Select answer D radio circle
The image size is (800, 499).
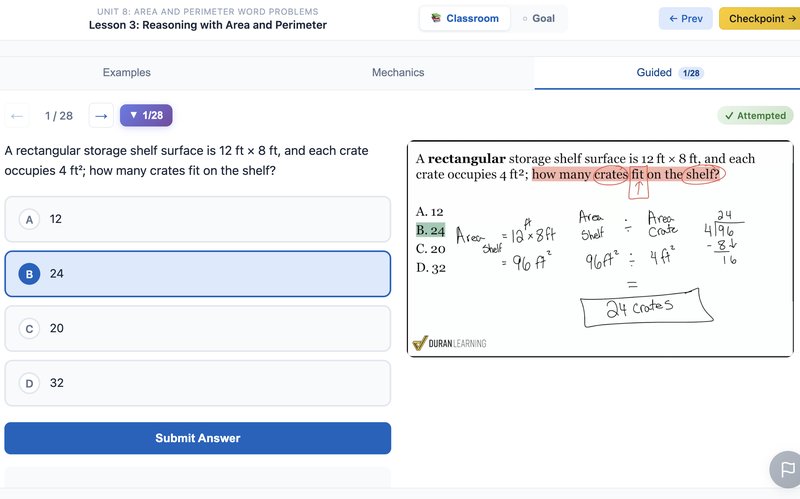coord(29,383)
